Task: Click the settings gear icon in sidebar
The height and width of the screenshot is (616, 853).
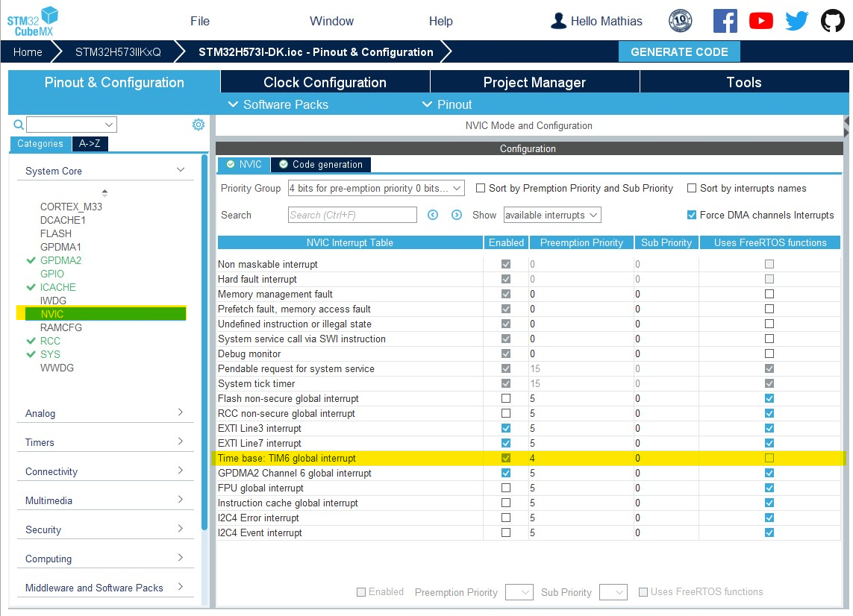Action: click(199, 125)
